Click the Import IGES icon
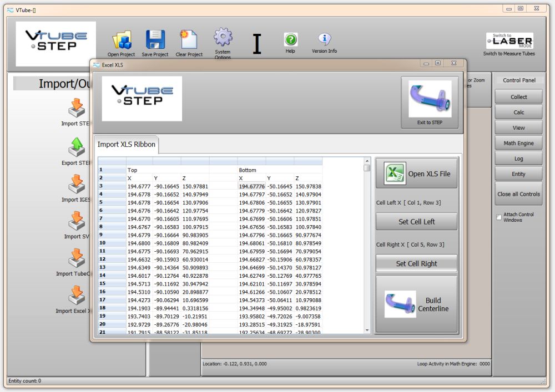 [x=76, y=184]
